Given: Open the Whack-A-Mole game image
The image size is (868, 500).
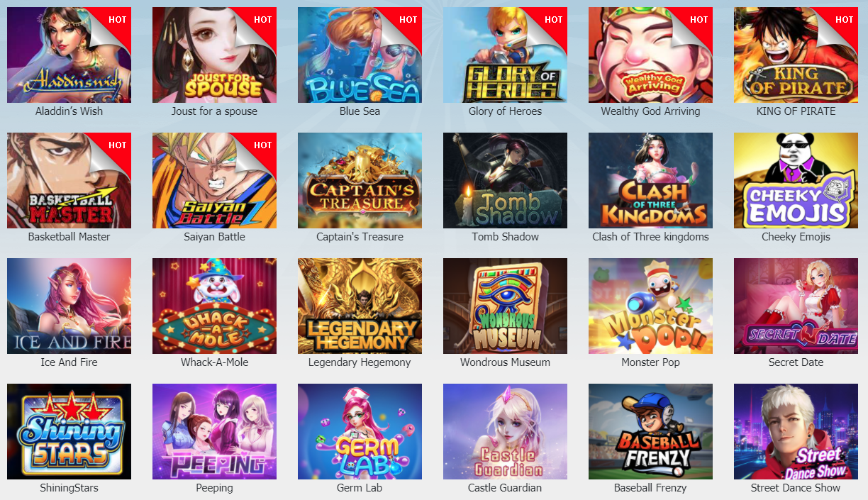Looking at the screenshot, I should coord(214,306).
